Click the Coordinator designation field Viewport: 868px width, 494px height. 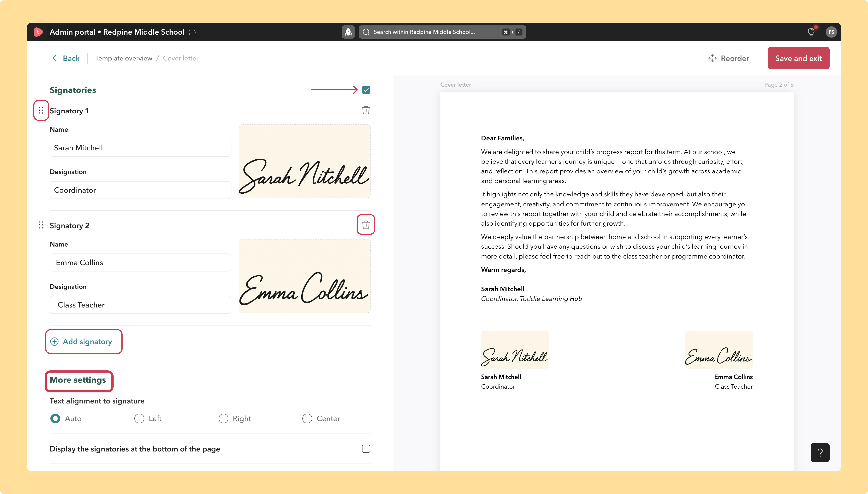(140, 190)
